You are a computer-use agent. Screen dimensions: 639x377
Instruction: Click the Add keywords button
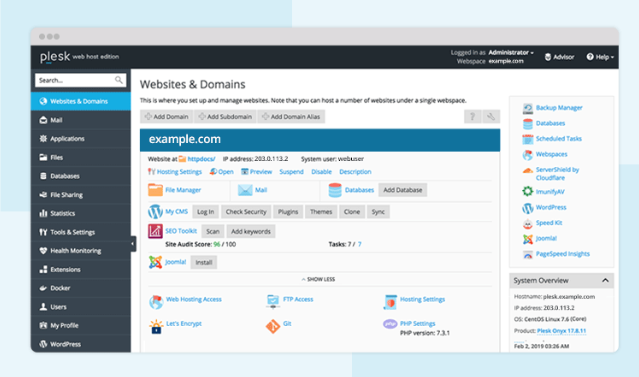pos(251,231)
